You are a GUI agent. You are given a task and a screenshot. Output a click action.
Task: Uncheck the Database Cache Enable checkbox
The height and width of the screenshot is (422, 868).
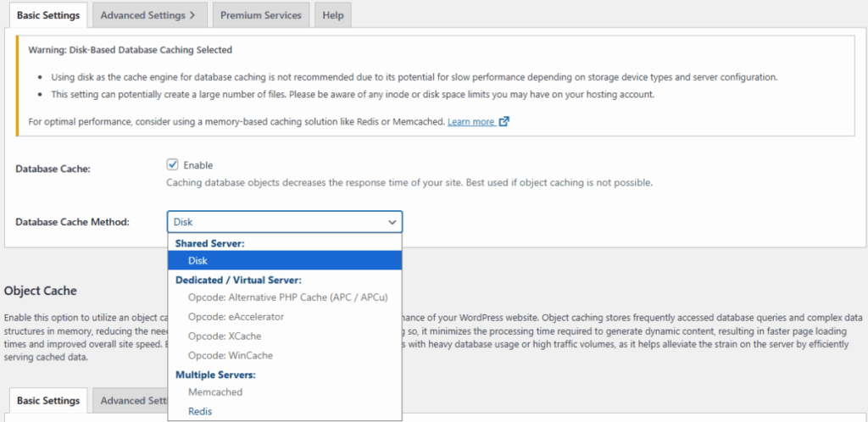pyautogui.click(x=173, y=165)
